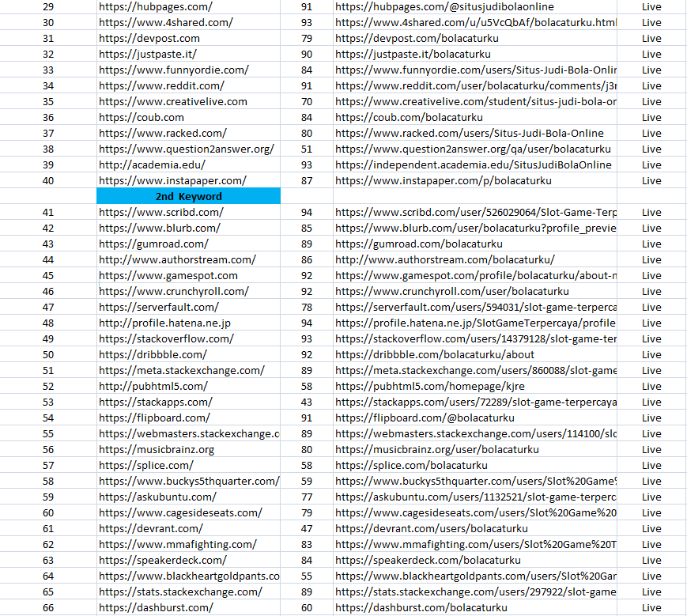Select the http://profile.hatena.ne.jp cell
This screenshot has width=687, height=616.
pyautogui.click(x=188, y=323)
